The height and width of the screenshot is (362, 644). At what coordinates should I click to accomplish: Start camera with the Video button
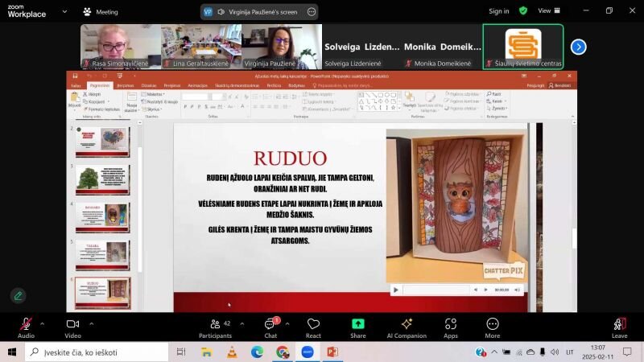72,325
